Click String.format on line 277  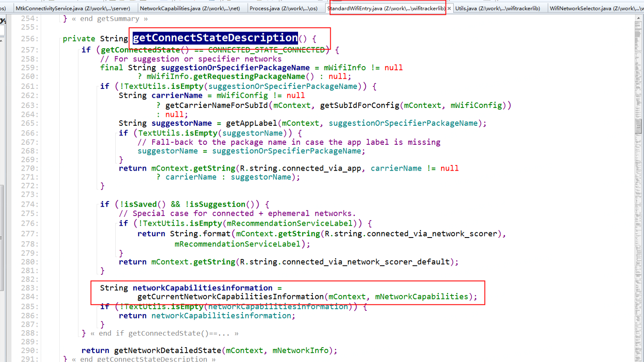point(200,234)
